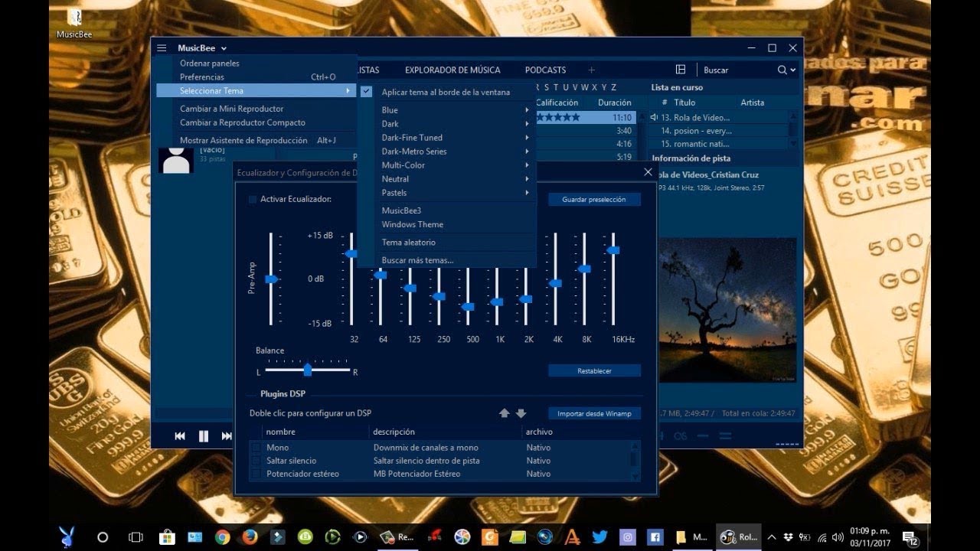Apply Windows Theme option
The height and width of the screenshot is (551, 980).
[x=446, y=224]
